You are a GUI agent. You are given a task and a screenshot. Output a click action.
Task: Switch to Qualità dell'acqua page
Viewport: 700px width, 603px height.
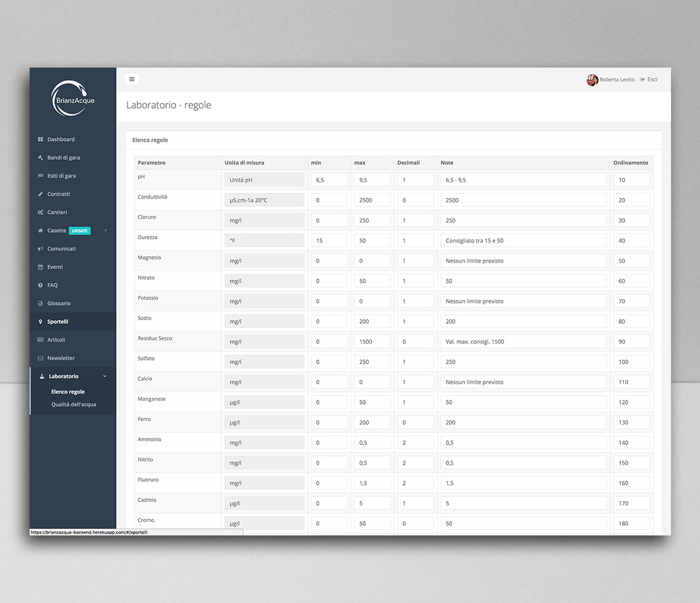click(x=72, y=405)
